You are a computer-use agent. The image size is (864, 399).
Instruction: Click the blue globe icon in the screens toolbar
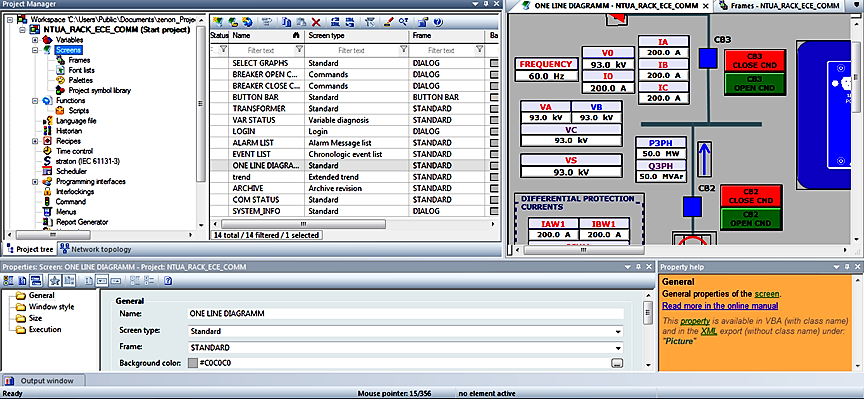point(247,22)
